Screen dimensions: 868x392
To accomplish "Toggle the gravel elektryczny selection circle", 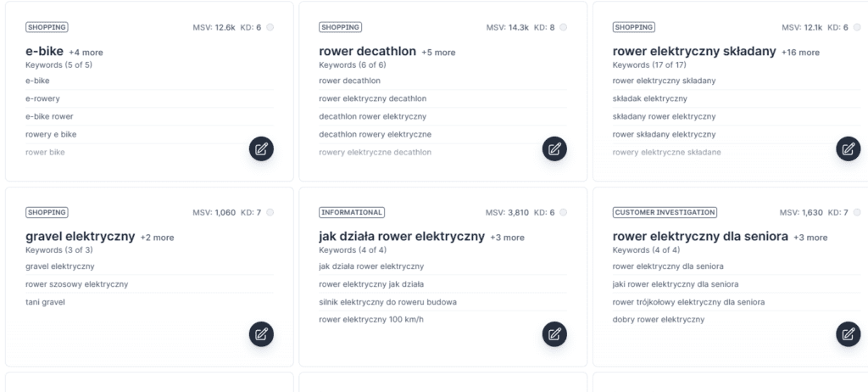I will tap(270, 212).
